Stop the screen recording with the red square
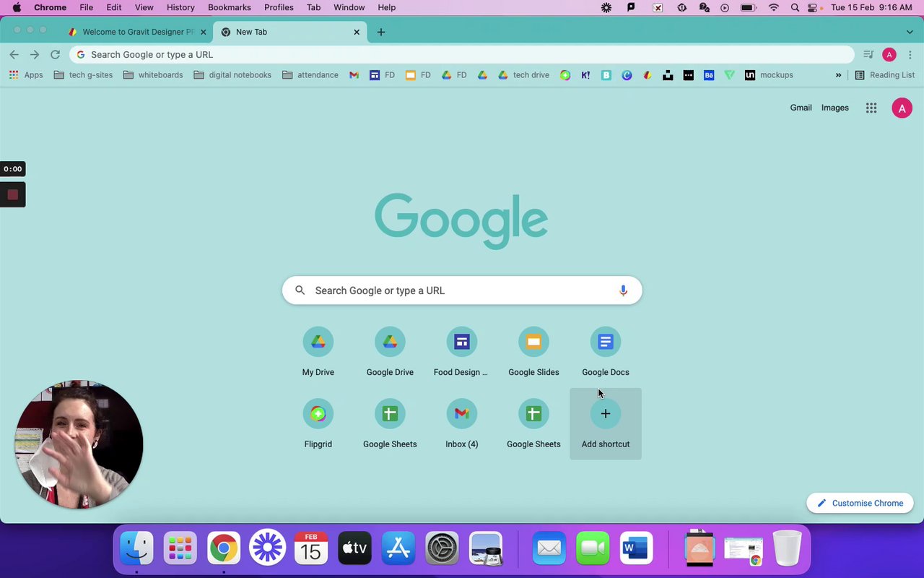Viewport: 924px width, 578px height. (x=12, y=194)
